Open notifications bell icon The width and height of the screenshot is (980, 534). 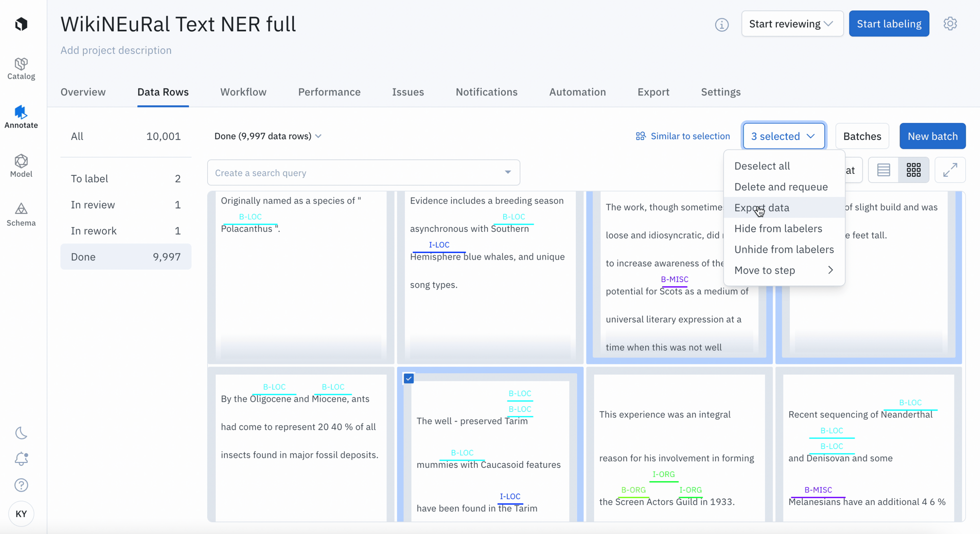point(21,459)
